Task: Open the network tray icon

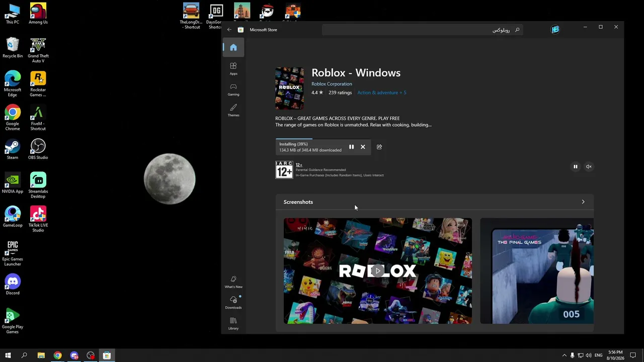Action: (x=580, y=355)
